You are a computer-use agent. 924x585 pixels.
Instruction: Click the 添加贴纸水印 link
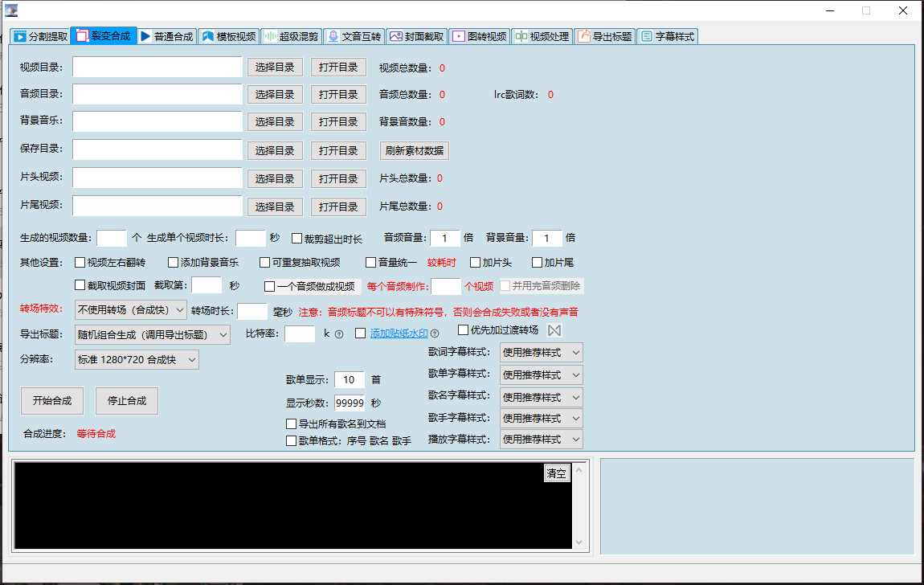coord(399,333)
